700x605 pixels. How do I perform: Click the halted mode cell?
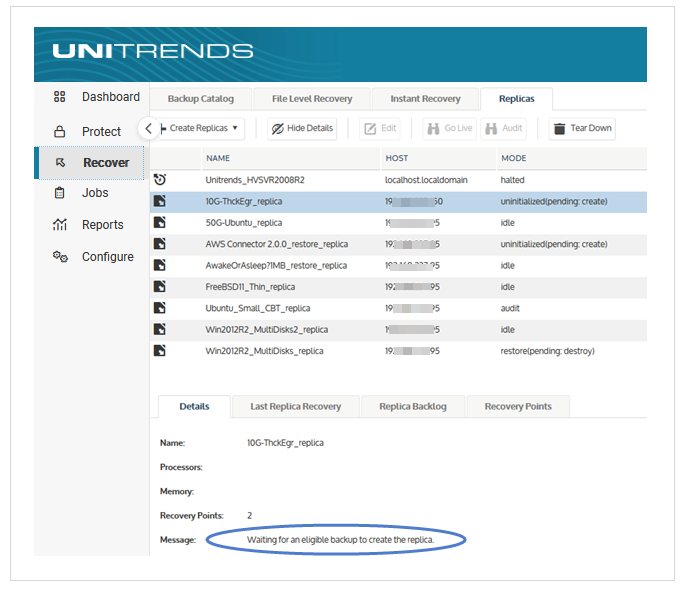pyautogui.click(x=512, y=180)
